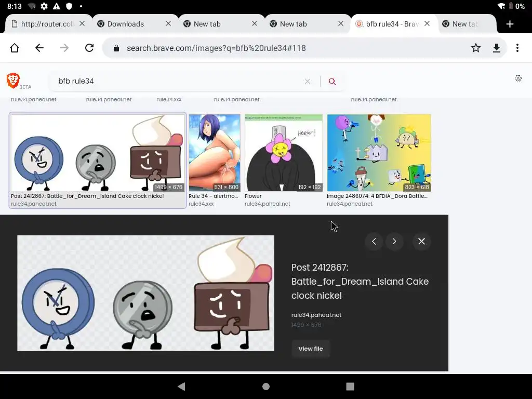The height and width of the screenshot is (399, 532).
Task: Click the Brave lion logo
Action: click(x=13, y=81)
